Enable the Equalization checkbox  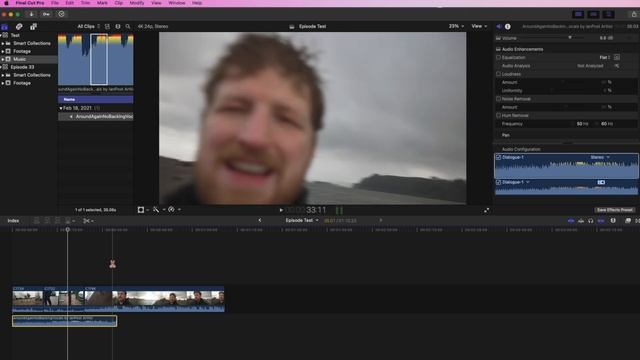pyautogui.click(x=498, y=58)
